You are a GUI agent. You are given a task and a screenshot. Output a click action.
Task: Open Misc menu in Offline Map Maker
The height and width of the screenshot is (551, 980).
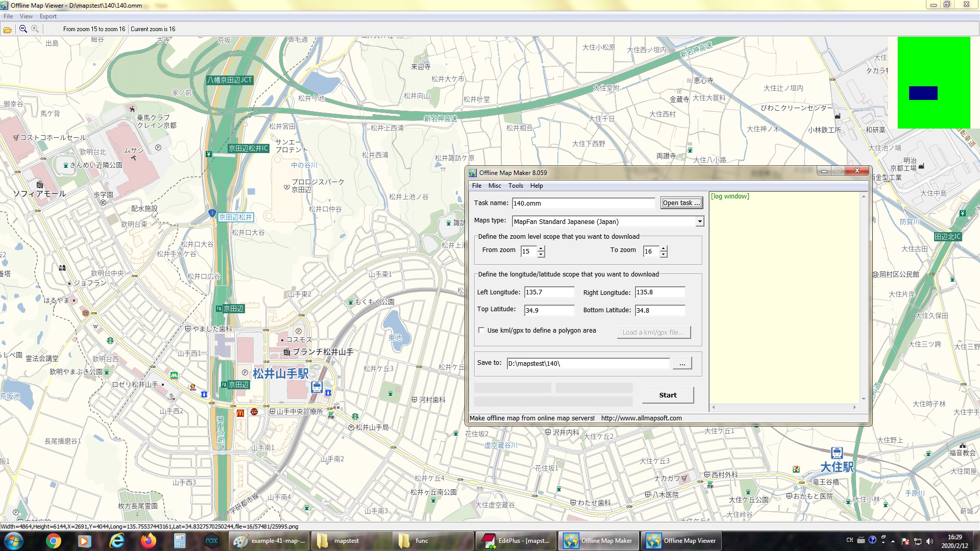tap(495, 186)
